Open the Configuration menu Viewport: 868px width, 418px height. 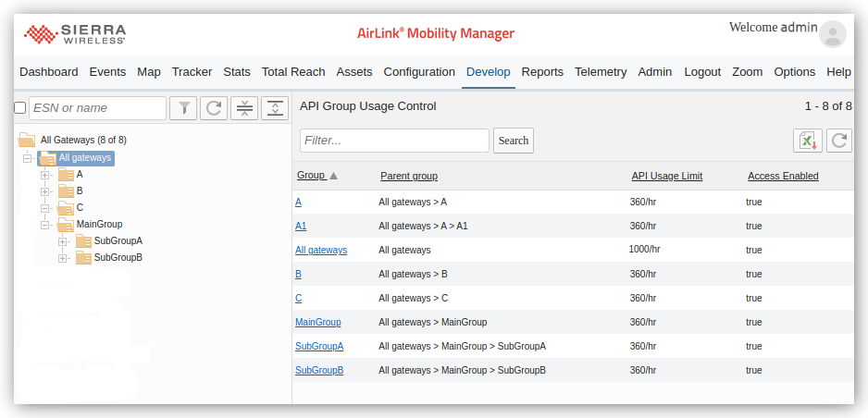[419, 72]
